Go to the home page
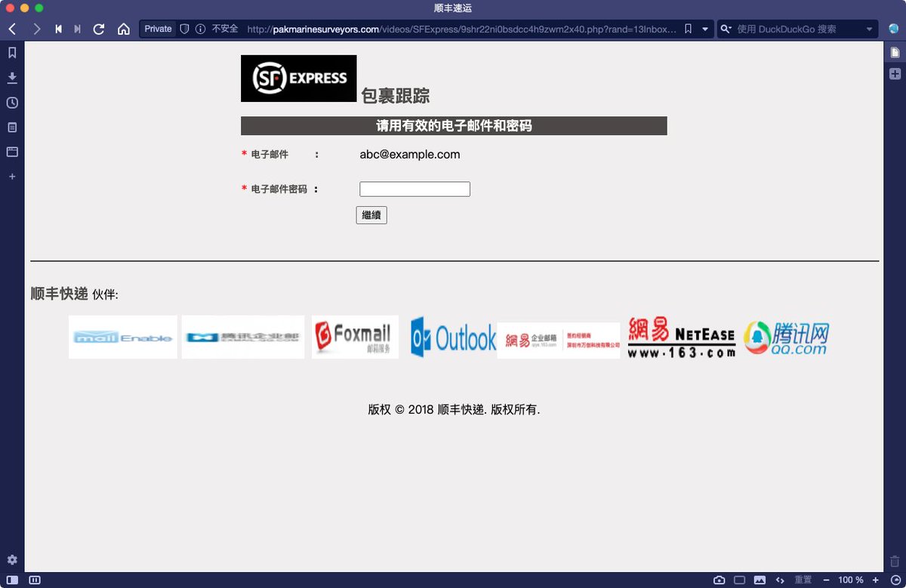Screen dimensions: 906x588 (x=123, y=29)
